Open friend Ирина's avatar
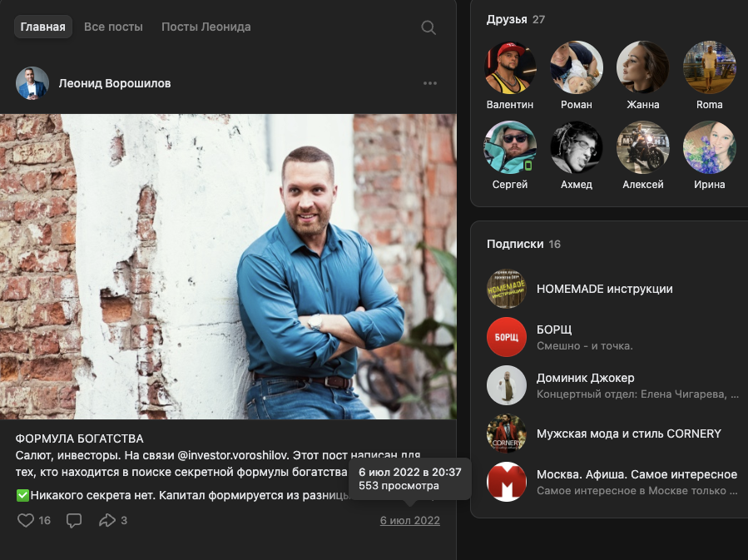 tap(710, 147)
